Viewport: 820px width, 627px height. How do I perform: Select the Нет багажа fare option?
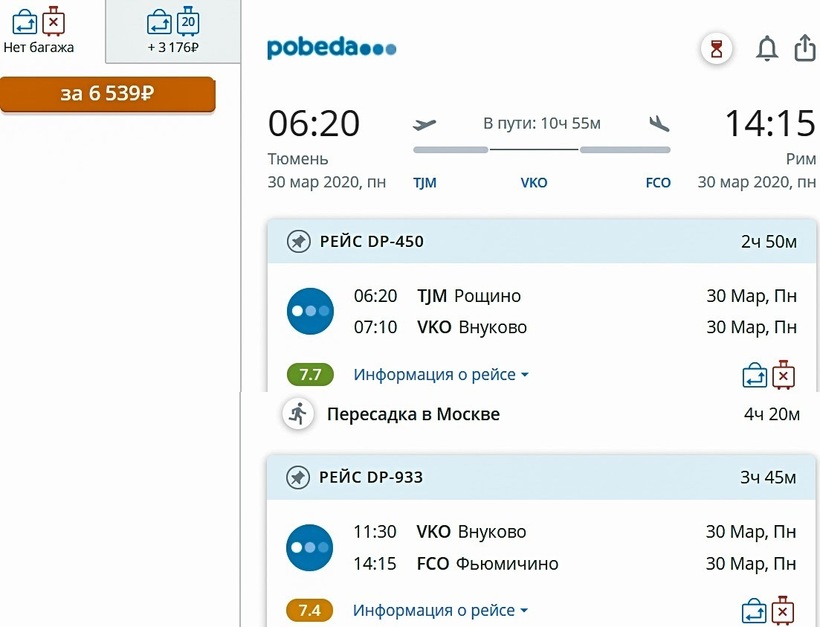39,31
